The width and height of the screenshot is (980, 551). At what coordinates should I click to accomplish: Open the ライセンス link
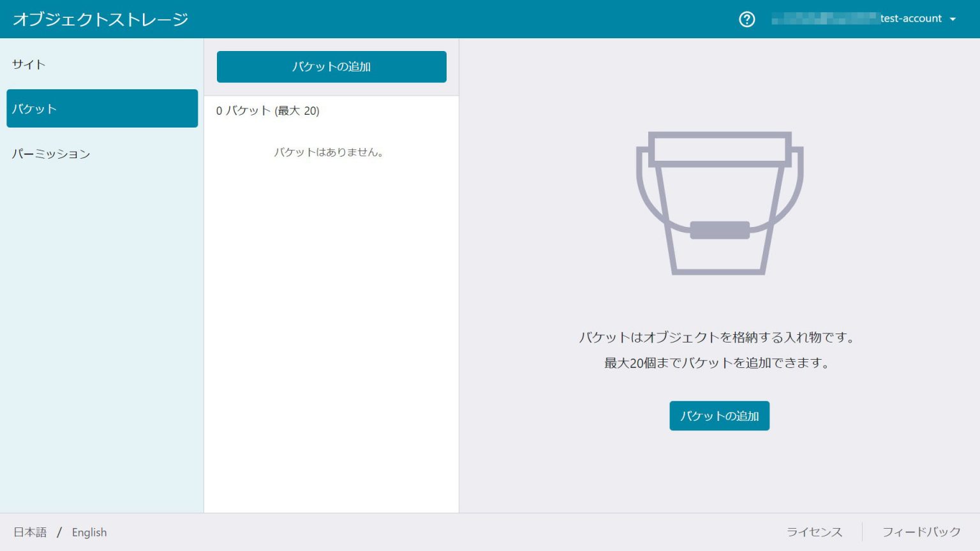pyautogui.click(x=815, y=531)
